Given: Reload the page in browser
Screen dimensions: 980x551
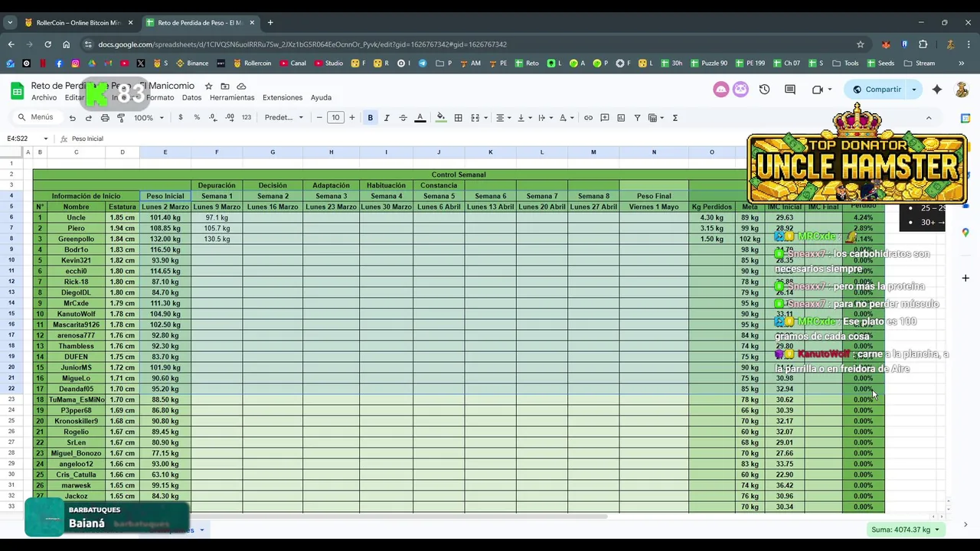Looking at the screenshot, I should pyautogui.click(x=47, y=44).
